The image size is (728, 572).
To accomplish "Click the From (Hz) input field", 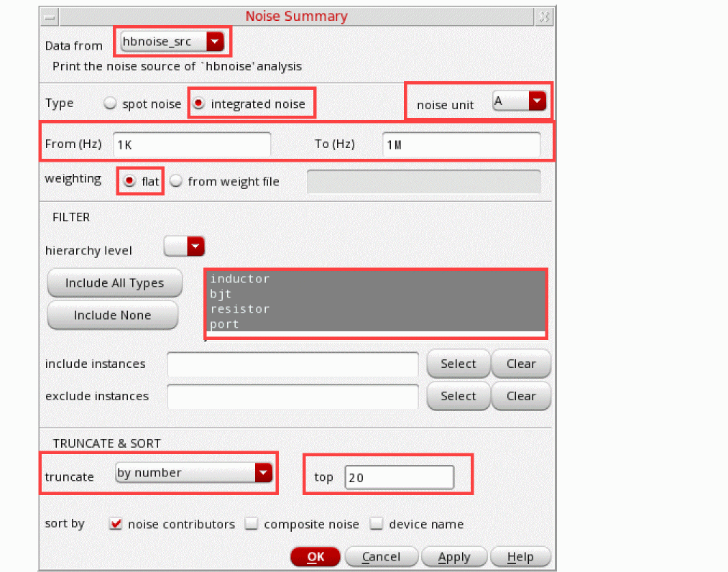I will (x=192, y=144).
